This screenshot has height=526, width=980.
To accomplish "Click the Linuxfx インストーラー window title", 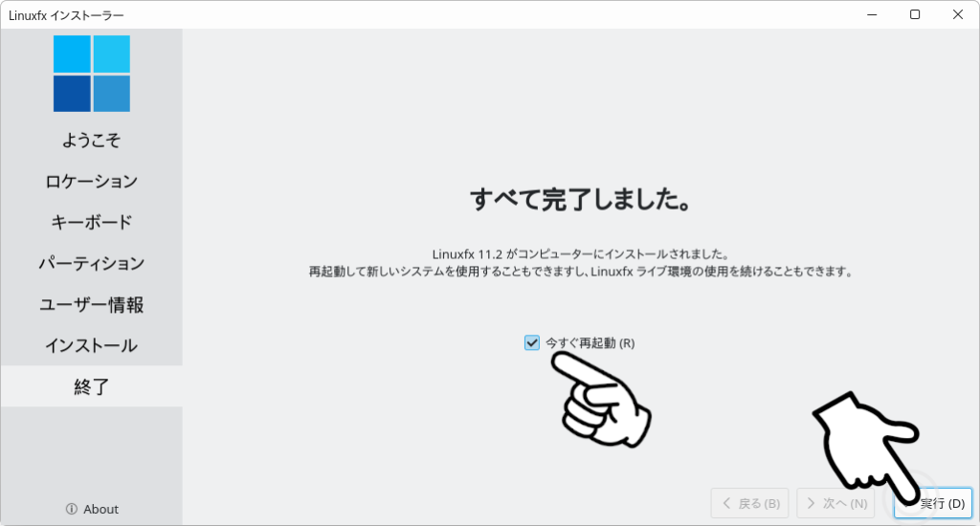I will 66,15.
